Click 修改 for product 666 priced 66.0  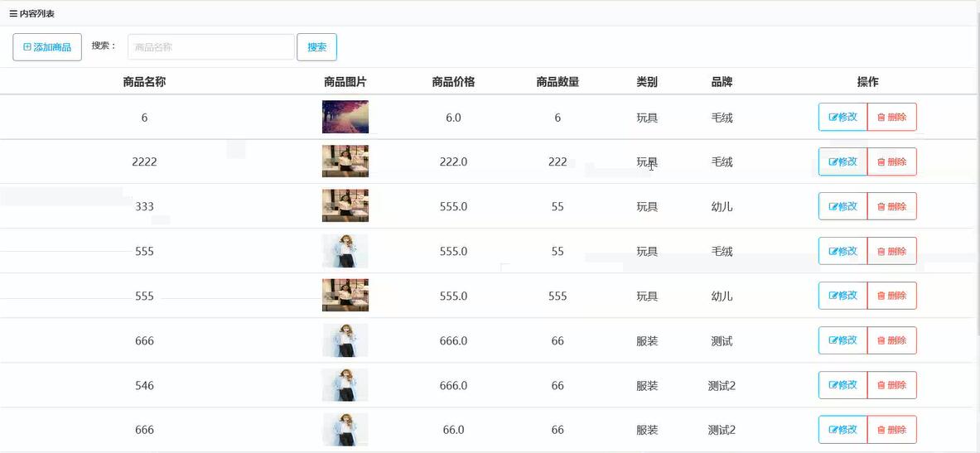pyautogui.click(x=843, y=430)
